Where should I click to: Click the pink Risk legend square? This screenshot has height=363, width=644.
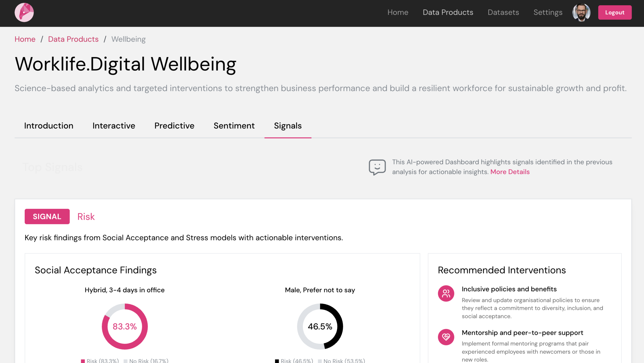coord(83,361)
